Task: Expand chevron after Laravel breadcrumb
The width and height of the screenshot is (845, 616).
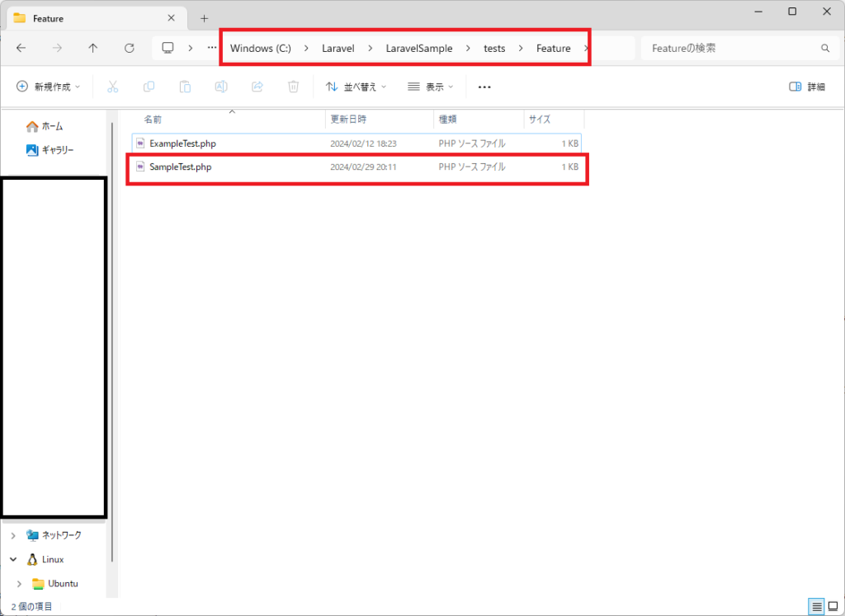Action: [371, 48]
